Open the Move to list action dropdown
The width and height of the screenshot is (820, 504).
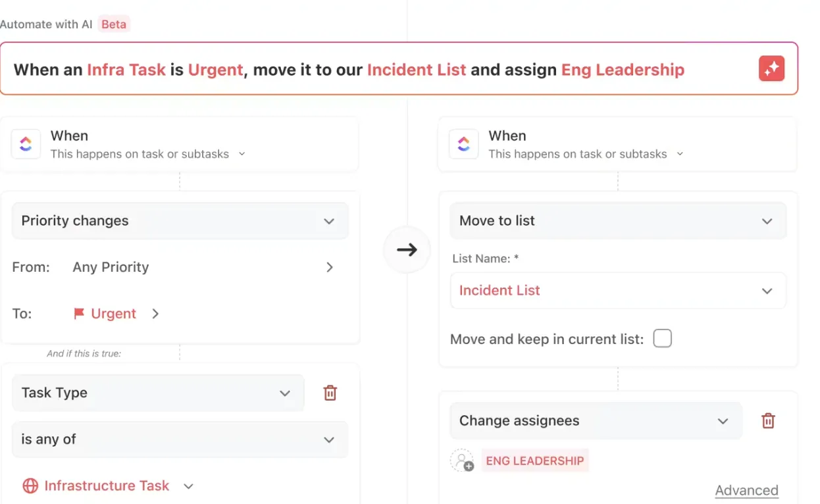(618, 220)
